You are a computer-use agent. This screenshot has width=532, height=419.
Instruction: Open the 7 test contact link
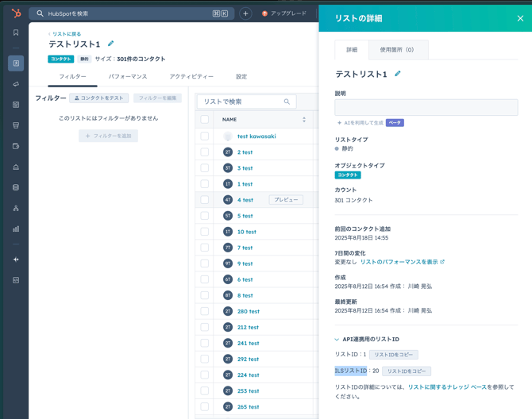[245, 248]
